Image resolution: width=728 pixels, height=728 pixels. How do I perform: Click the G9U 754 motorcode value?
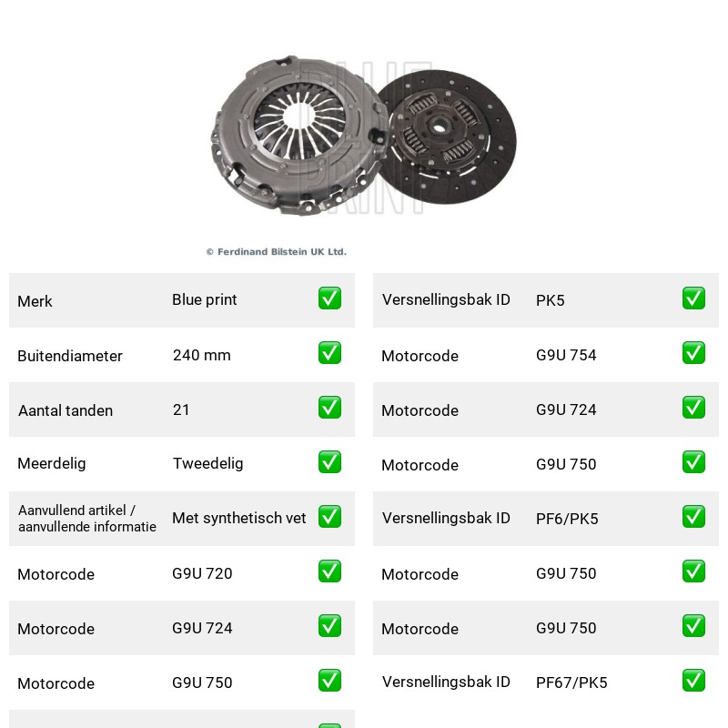click(x=566, y=355)
